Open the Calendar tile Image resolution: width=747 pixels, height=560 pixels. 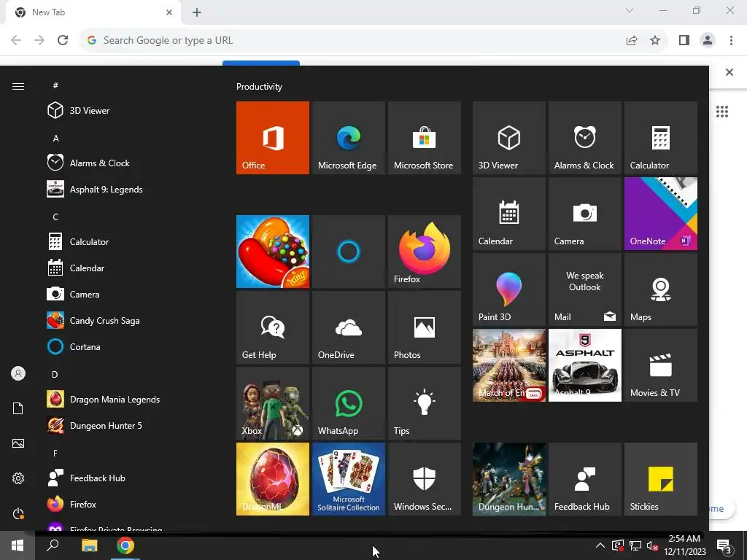508,214
